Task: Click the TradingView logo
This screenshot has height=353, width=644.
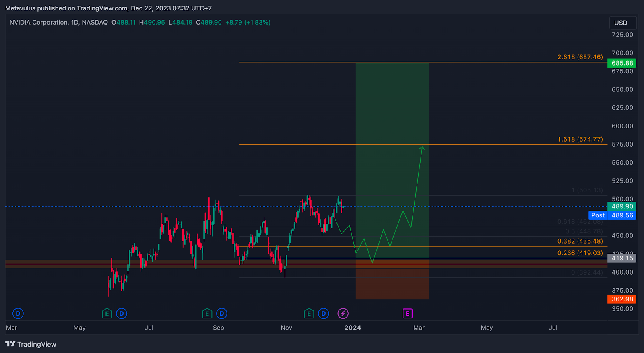Action: 31,344
